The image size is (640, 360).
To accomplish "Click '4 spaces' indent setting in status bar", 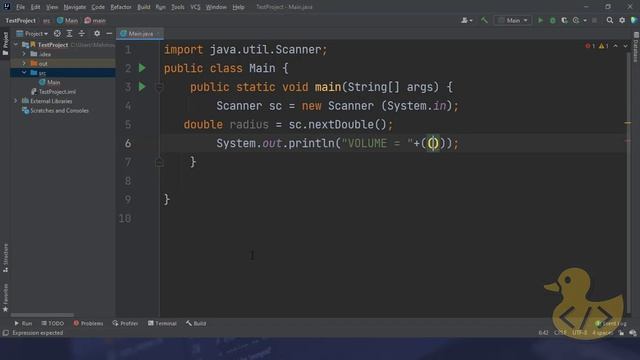I will (x=602, y=333).
